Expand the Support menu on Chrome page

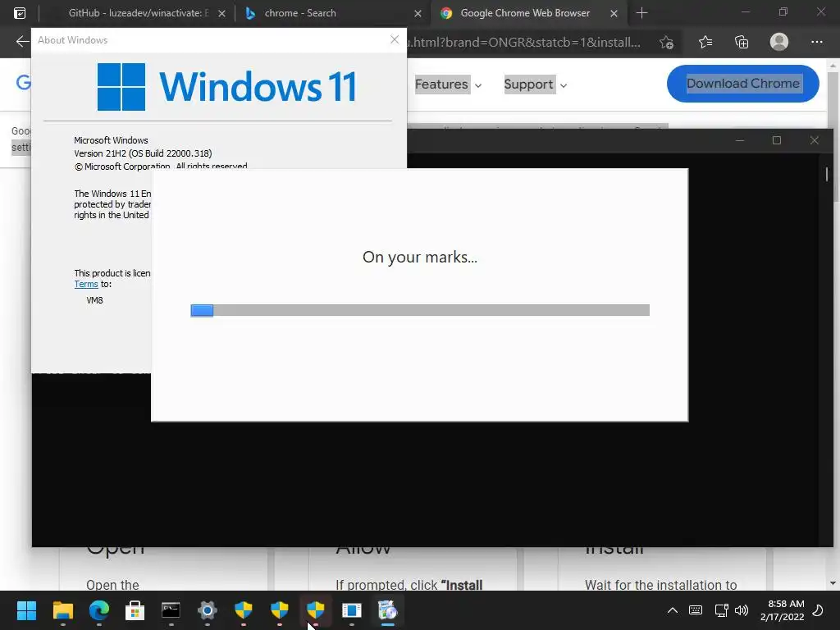click(535, 84)
